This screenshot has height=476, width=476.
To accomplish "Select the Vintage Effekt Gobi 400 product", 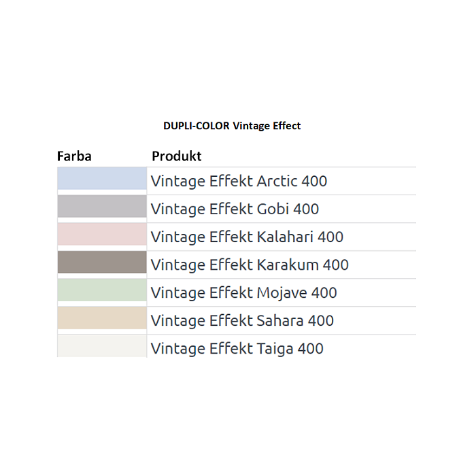I will tap(235, 209).
